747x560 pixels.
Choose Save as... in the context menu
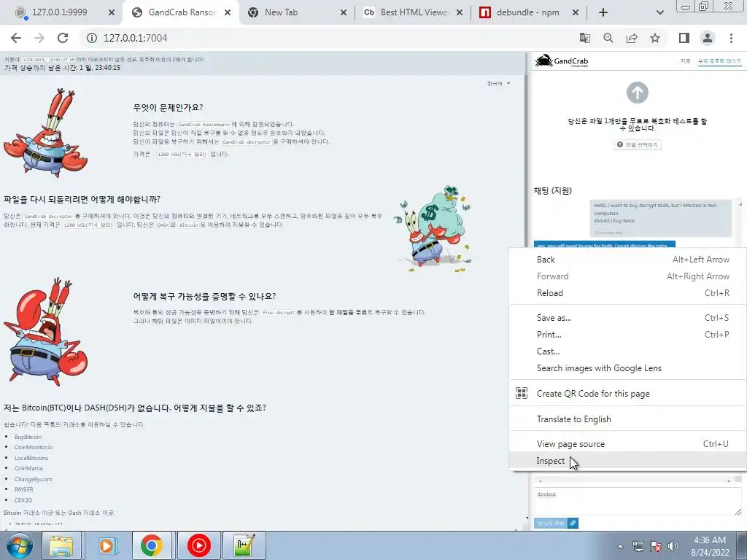click(x=628, y=318)
